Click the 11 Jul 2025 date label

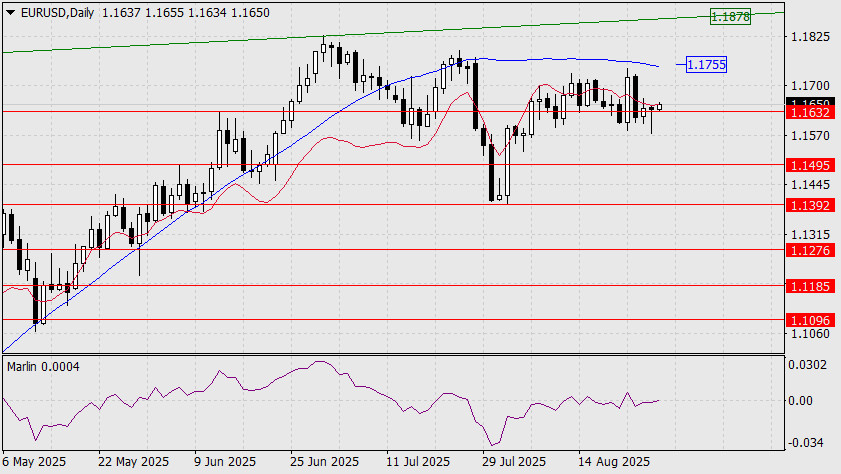(x=418, y=462)
